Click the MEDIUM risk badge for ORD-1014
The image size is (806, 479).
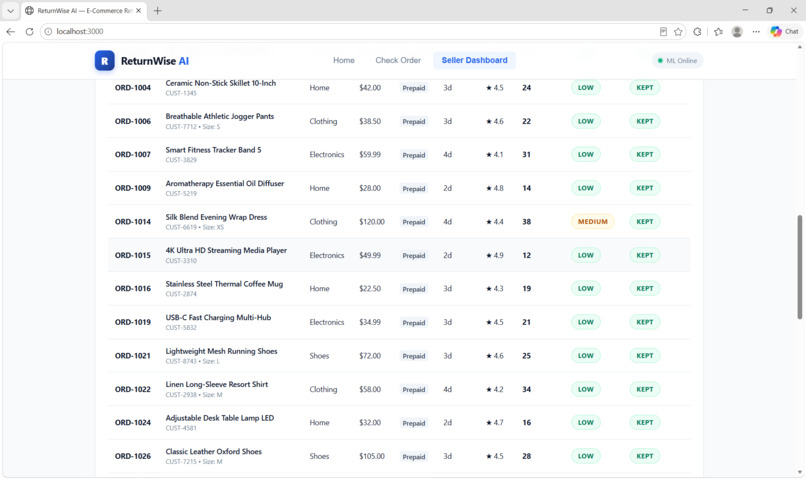coord(592,222)
